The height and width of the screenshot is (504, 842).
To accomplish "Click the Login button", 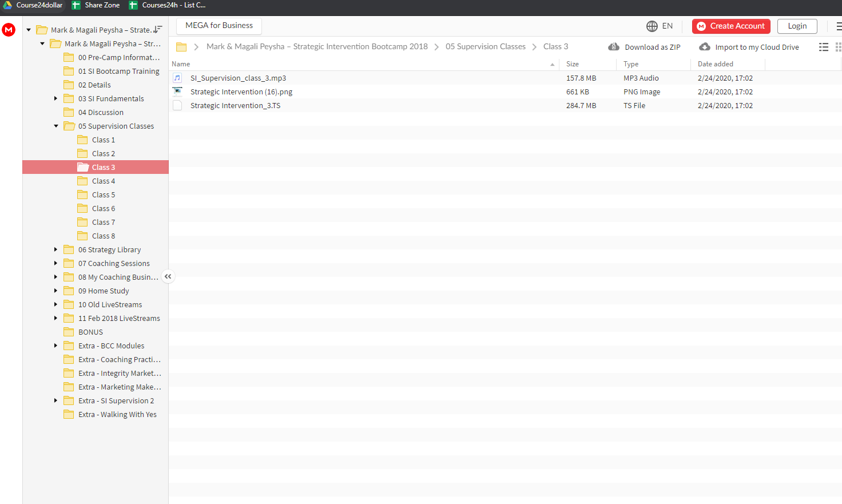I will (797, 26).
